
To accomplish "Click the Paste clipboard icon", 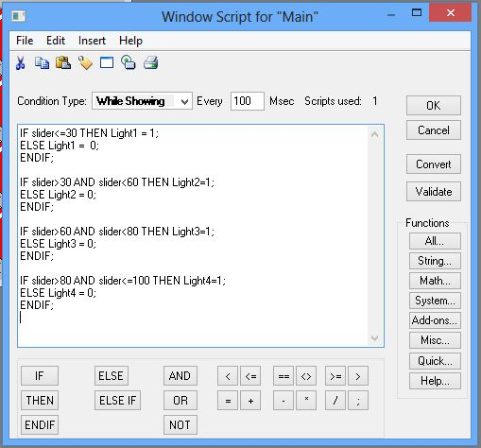I will pos(63,62).
